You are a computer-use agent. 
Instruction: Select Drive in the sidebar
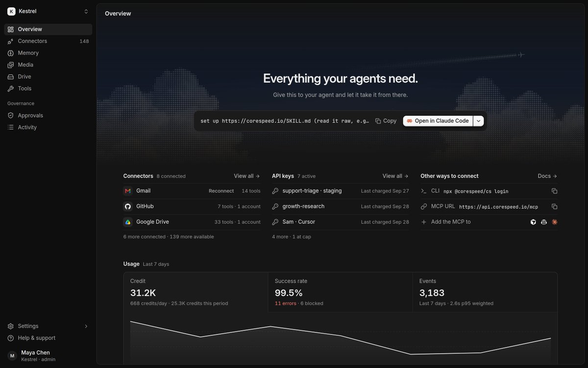tap(48, 77)
